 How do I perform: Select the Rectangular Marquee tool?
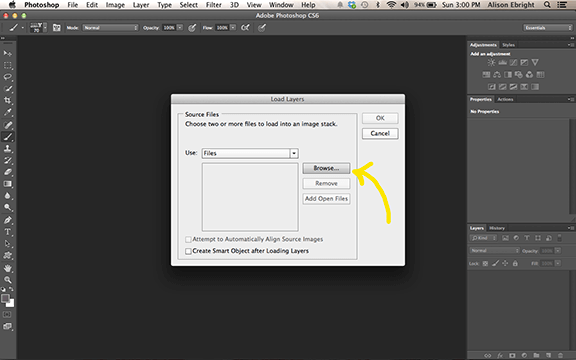pos(7,65)
